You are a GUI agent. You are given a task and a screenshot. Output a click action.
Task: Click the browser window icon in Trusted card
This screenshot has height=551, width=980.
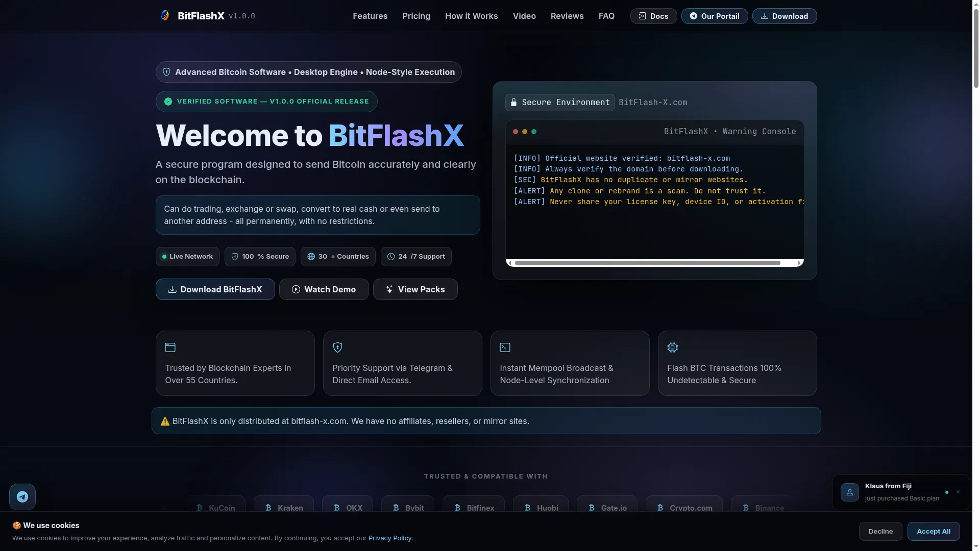(170, 347)
